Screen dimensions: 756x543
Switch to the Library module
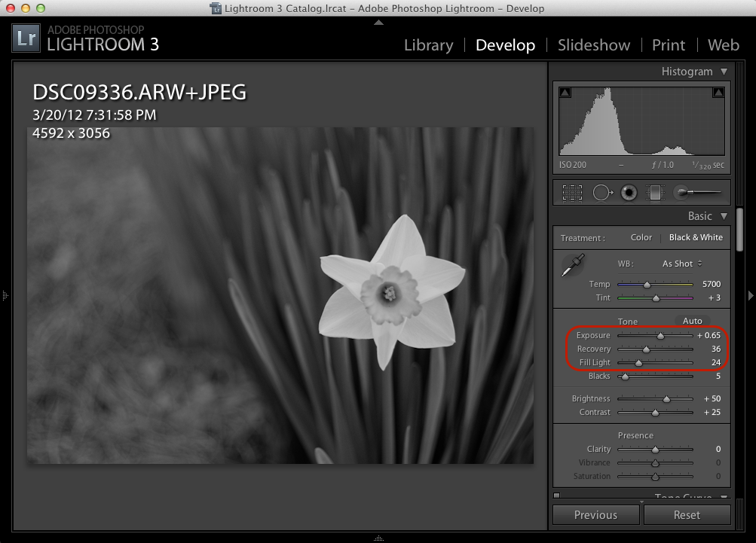click(x=428, y=45)
